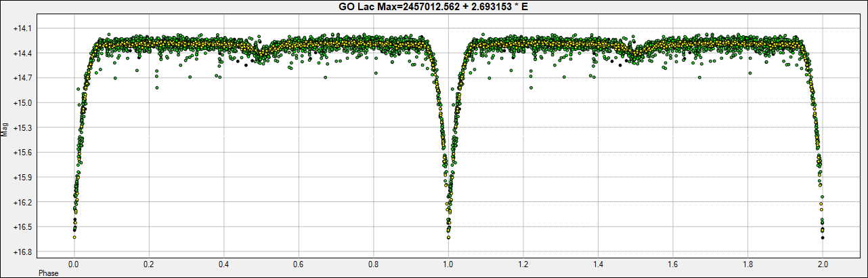Click the +14.1 magnitude tick label
The height and width of the screenshot is (278, 868).
[x=24, y=28]
